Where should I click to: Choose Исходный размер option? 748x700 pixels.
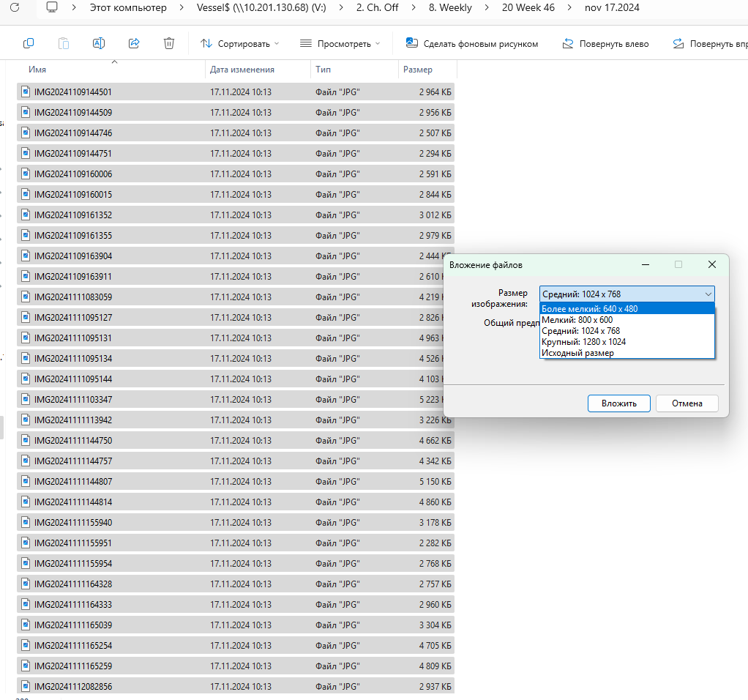point(627,353)
